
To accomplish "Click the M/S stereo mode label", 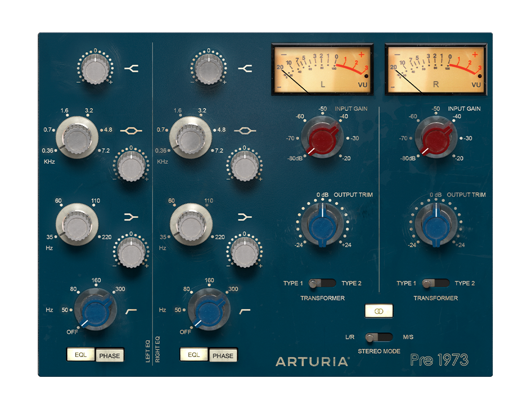I will pyautogui.click(x=408, y=337).
